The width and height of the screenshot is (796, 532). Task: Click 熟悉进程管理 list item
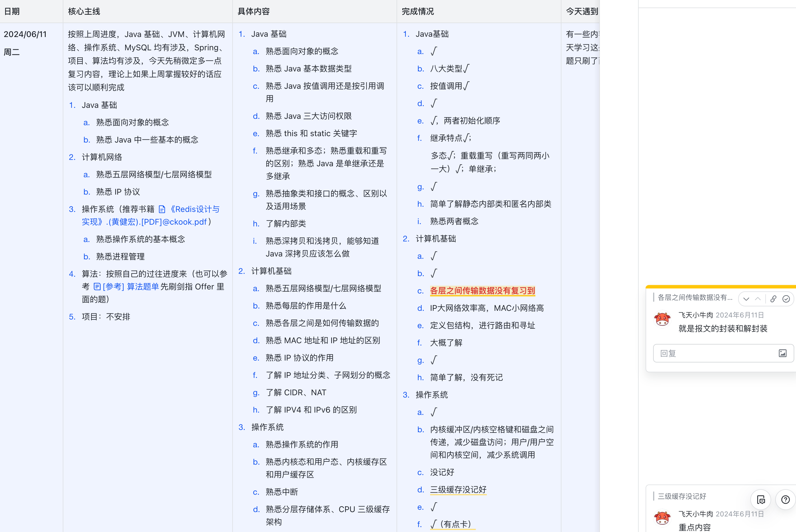(x=120, y=256)
